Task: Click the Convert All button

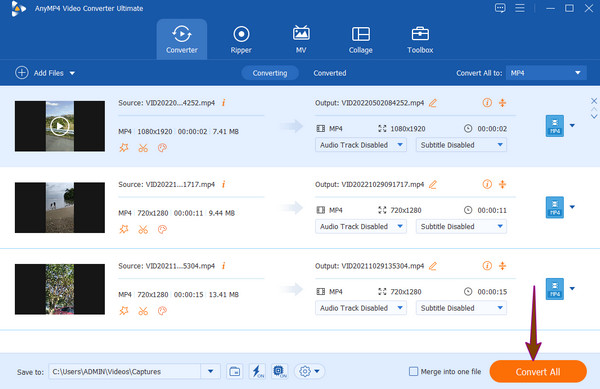Action: click(538, 371)
